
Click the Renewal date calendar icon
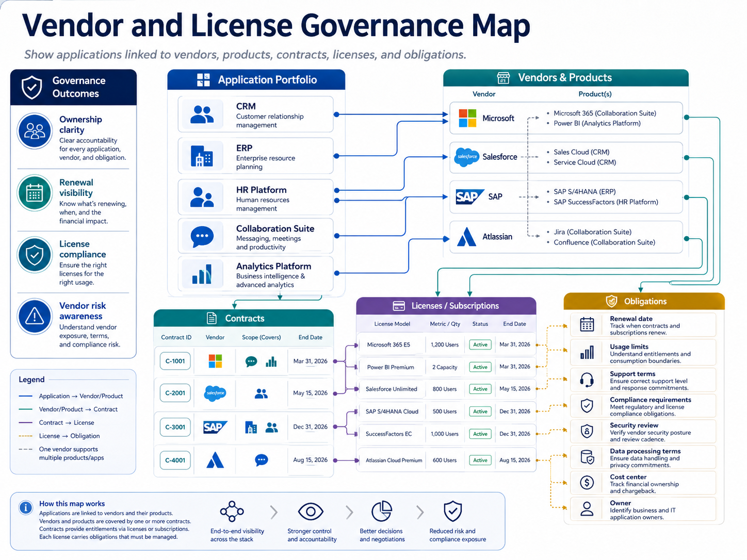[587, 324]
